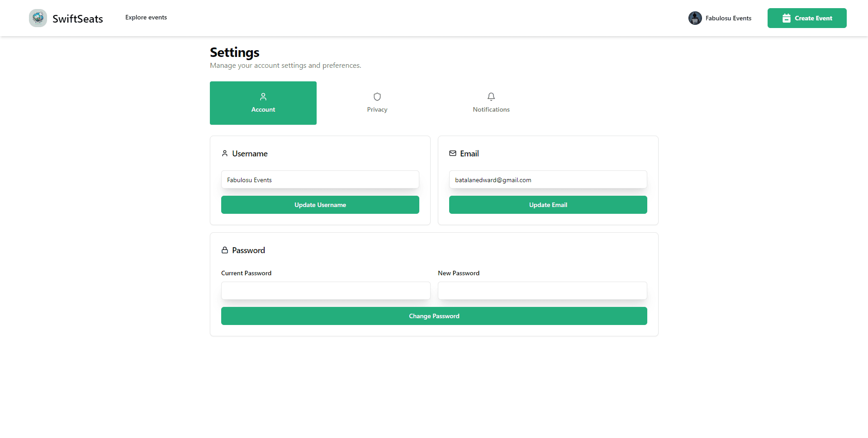Click the Current Password input field
The height and width of the screenshot is (438, 868).
click(x=325, y=291)
